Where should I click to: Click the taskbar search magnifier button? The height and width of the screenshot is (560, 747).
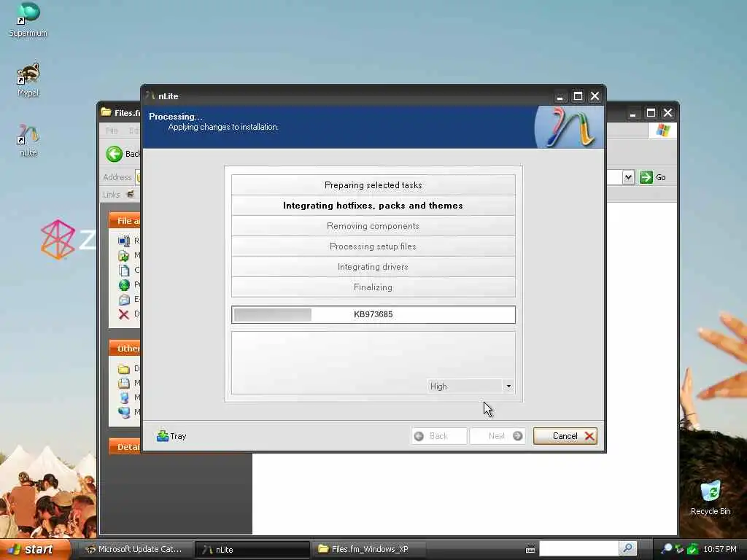(x=628, y=548)
